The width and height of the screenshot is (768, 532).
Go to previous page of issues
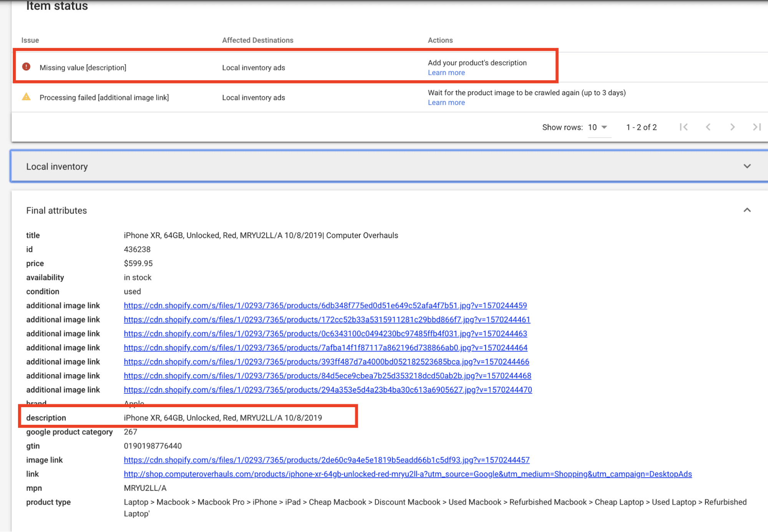tap(708, 127)
